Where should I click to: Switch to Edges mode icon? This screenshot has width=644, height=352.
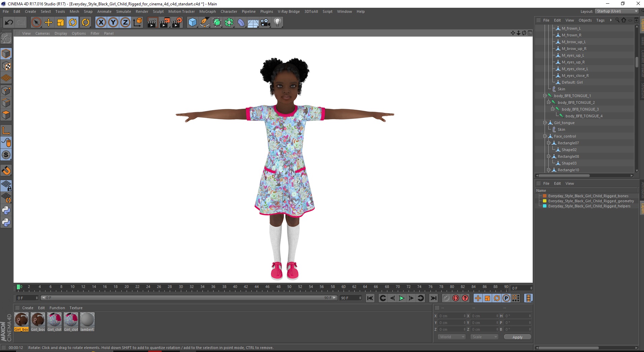tap(6, 103)
